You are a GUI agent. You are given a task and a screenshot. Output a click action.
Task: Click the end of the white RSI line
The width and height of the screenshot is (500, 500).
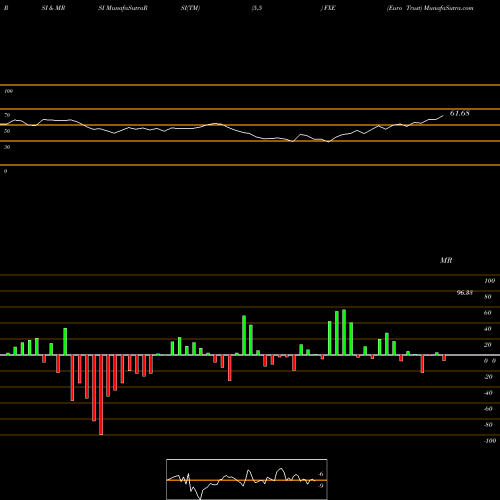click(443, 116)
